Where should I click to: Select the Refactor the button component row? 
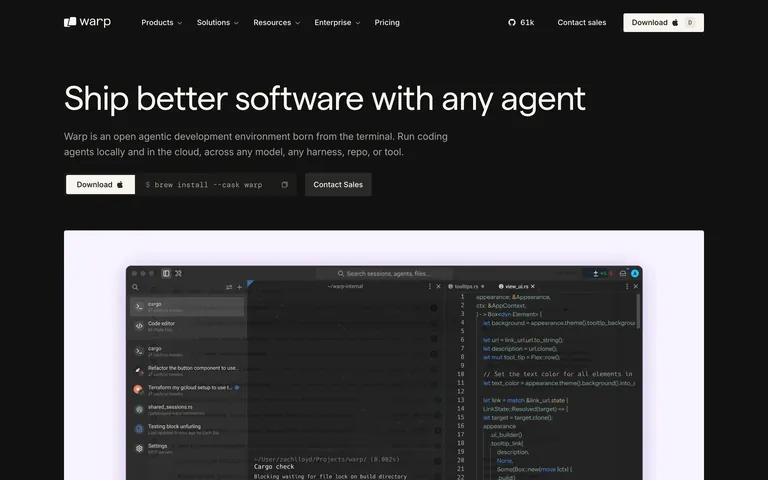tap(188, 370)
